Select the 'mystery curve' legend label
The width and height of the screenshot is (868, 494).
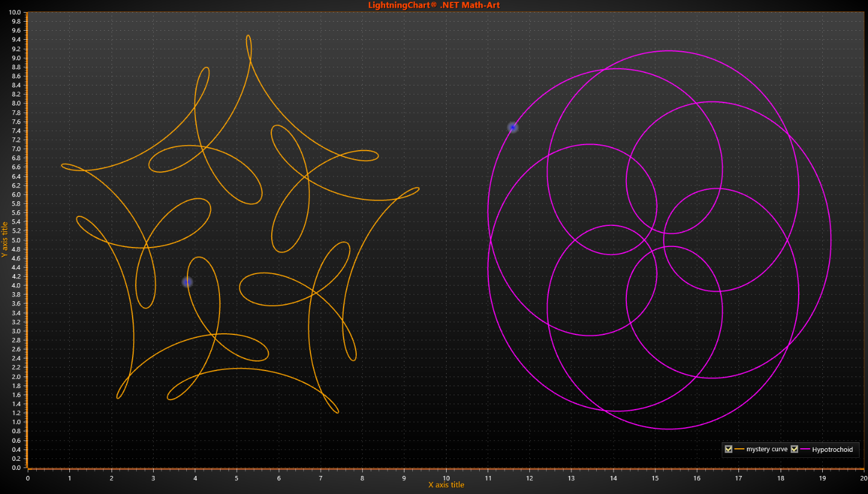tap(767, 449)
